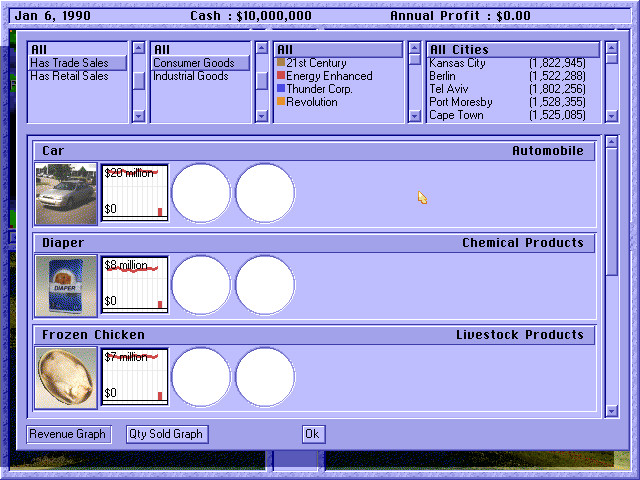Select Berlin in the city list

point(513,76)
